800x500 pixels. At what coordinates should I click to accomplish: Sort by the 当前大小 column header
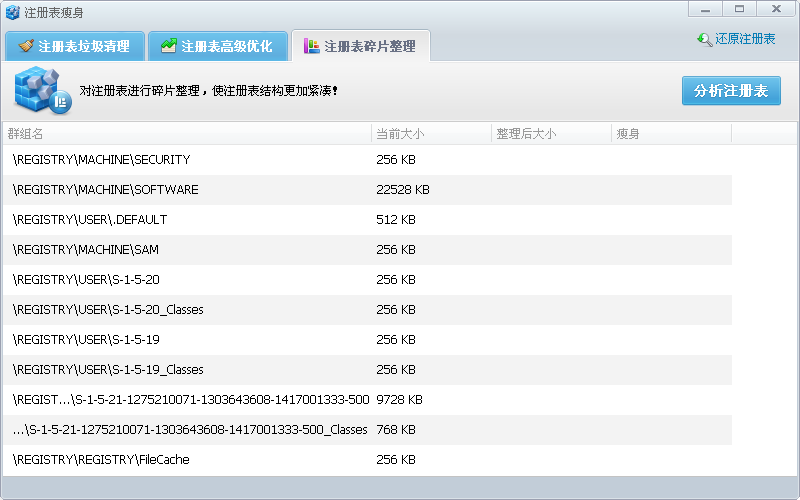[x=431, y=134]
